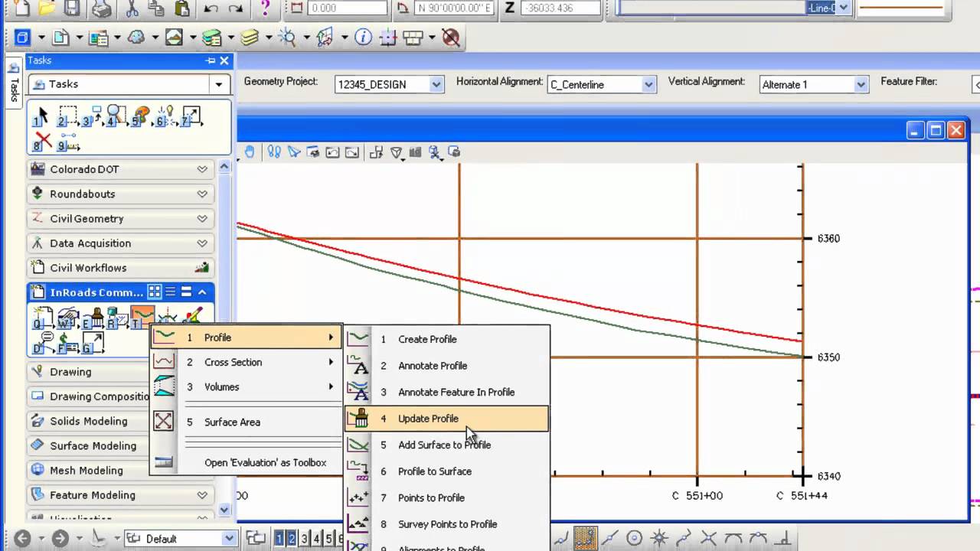Click the Undo arrow icon
The image size is (980, 551).
pyautogui.click(x=211, y=8)
